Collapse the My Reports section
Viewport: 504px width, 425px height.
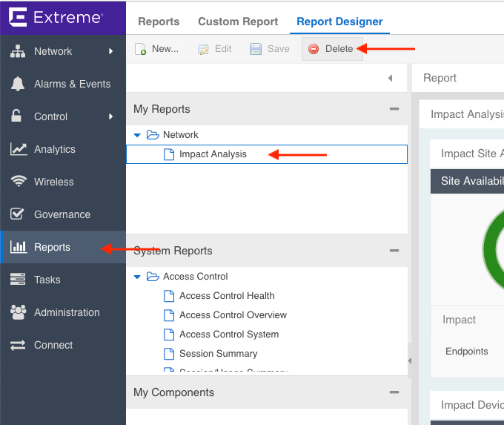(394, 109)
